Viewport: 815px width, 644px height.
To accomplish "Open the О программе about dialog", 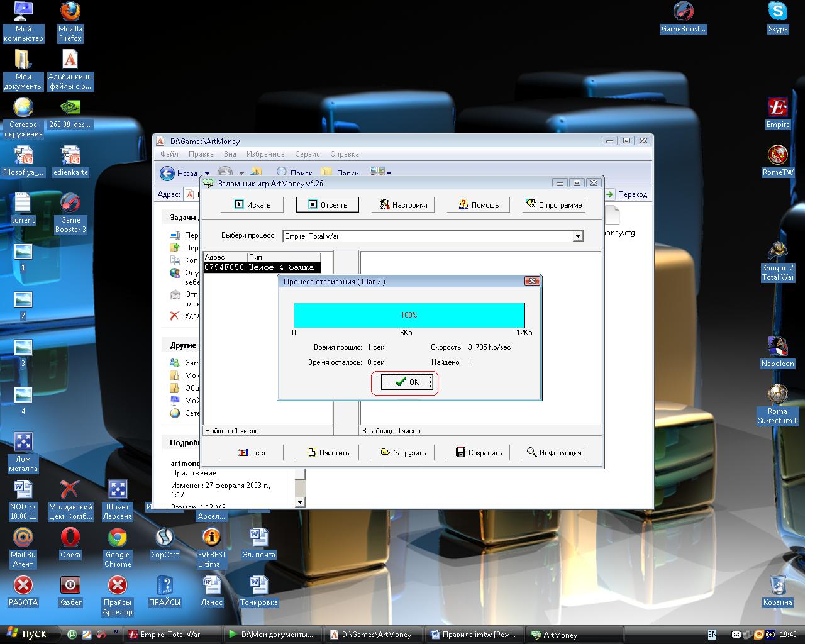I will [x=554, y=204].
